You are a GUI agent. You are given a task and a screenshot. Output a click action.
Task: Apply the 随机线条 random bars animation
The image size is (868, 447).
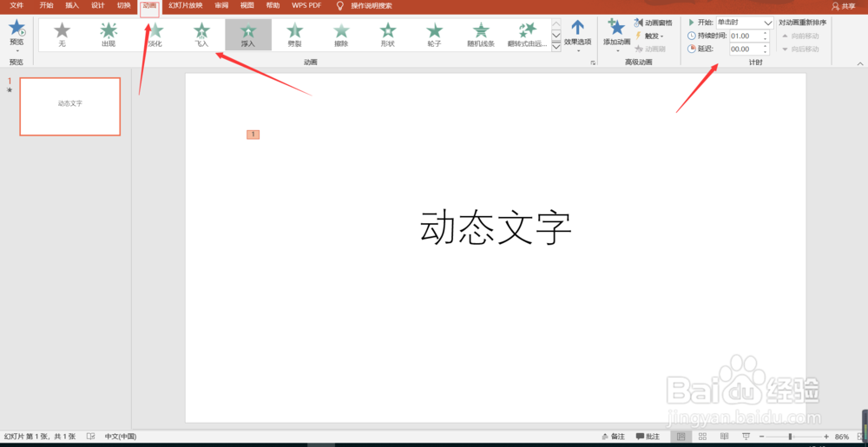coord(481,35)
